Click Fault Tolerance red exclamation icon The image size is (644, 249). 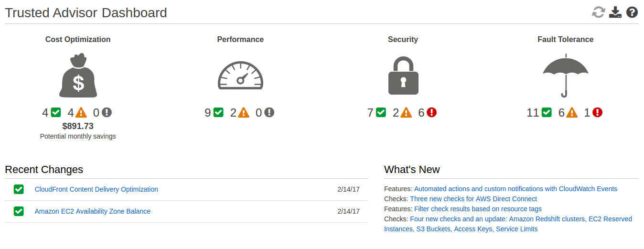tap(597, 113)
